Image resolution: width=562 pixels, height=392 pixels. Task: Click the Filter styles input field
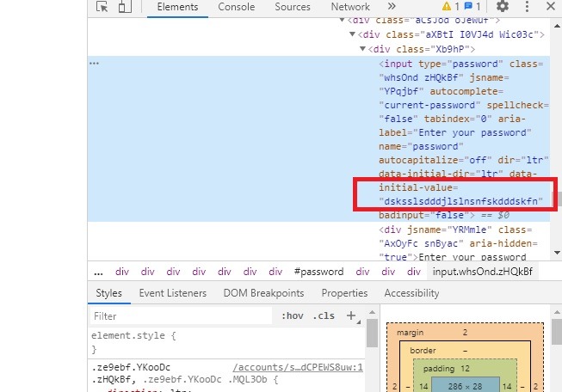(181, 316)
